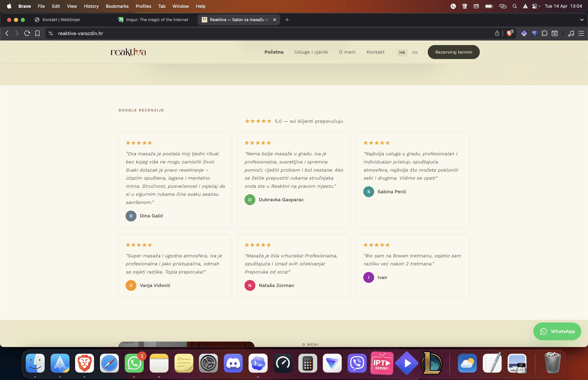
Task: Reload the page
Action: (27, 33)
